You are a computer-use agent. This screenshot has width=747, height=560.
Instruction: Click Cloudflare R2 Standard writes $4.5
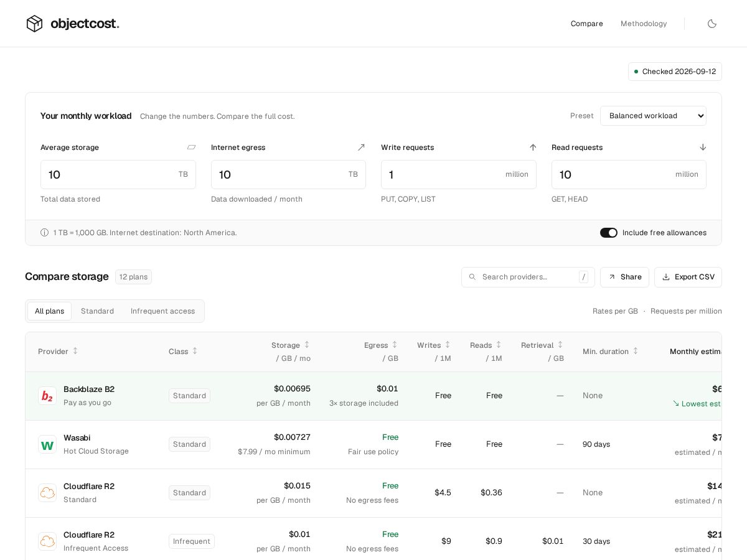point(443,493)
